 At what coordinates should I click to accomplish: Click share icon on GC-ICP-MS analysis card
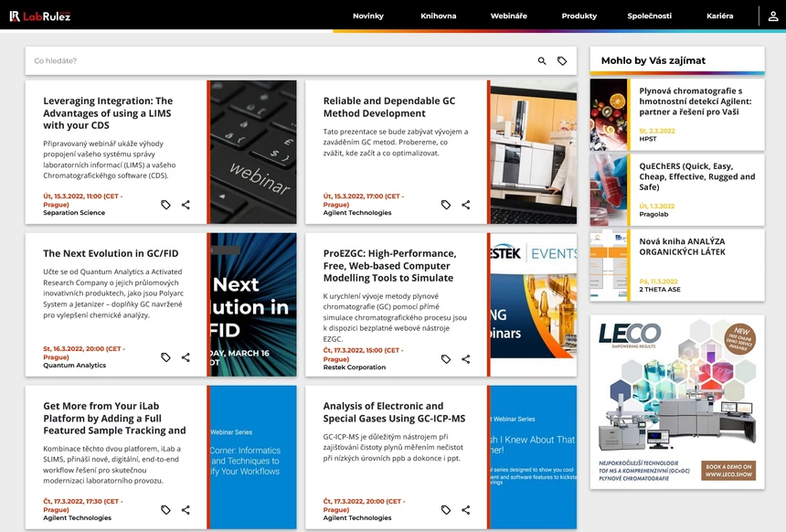466,510
